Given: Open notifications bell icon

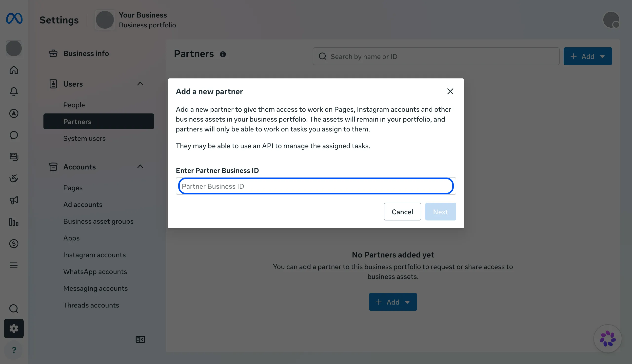Looking at the screenshot, I should pyautogui.click(x=14, y=92).
